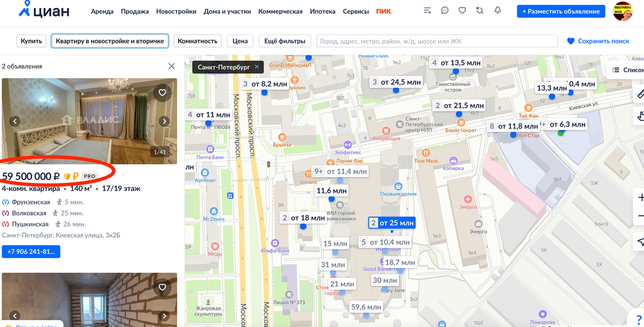
Task: Open the notifications bell
Action: pos(497,11)
